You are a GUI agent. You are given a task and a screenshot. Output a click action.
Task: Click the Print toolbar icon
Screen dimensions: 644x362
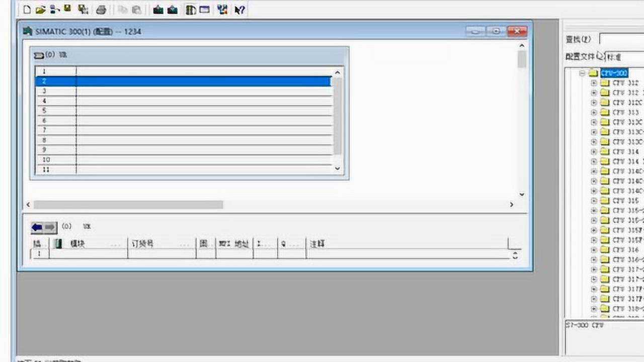[x=101, y=9]
